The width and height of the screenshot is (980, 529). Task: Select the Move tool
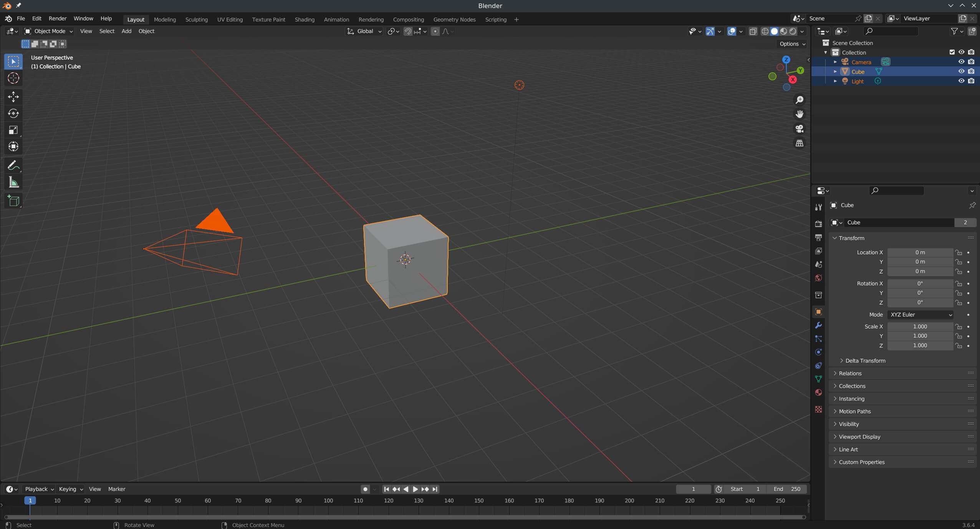click(x=13, y=96)
